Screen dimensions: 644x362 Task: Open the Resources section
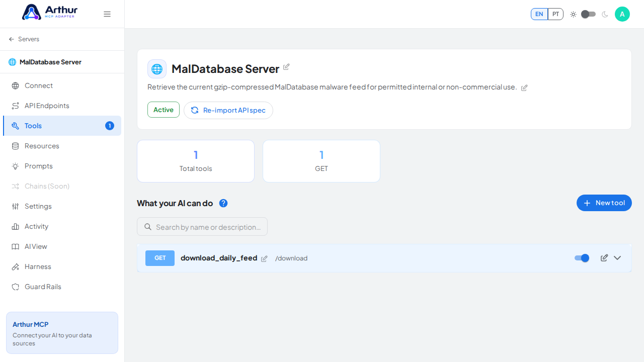[x=62, y=146]
